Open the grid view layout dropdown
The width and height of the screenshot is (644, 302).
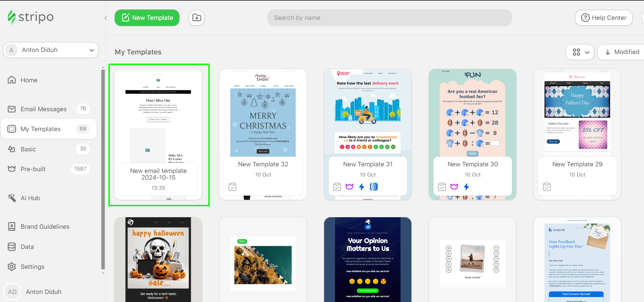tap(580, 52)
